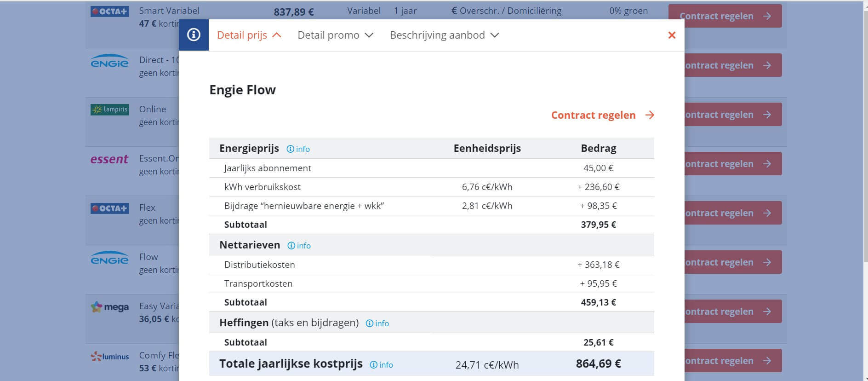Image resolution: width=868 pixels, height=381 pixels.
Task: Click the Lampiris logo
Action: click(109, 110)
